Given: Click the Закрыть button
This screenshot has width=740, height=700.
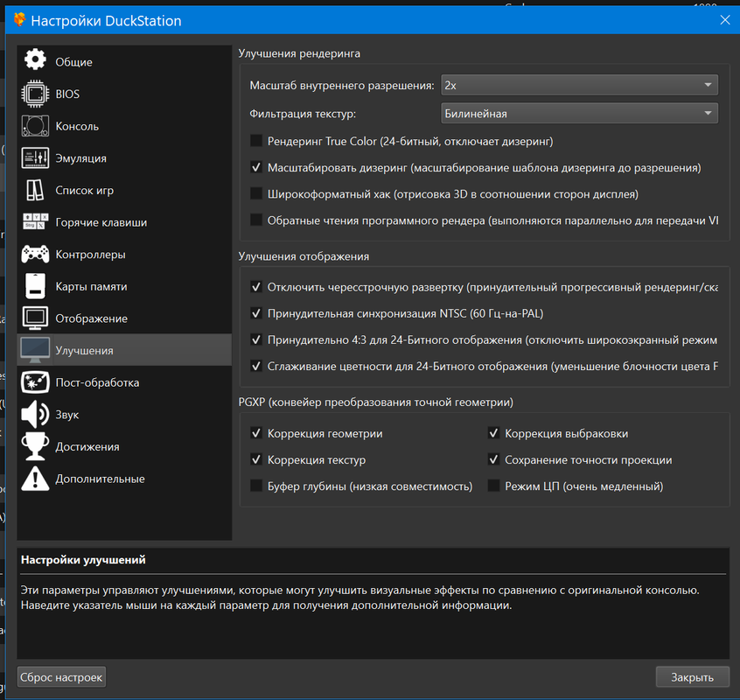Looking at the screenshot, I should point(693,677).
